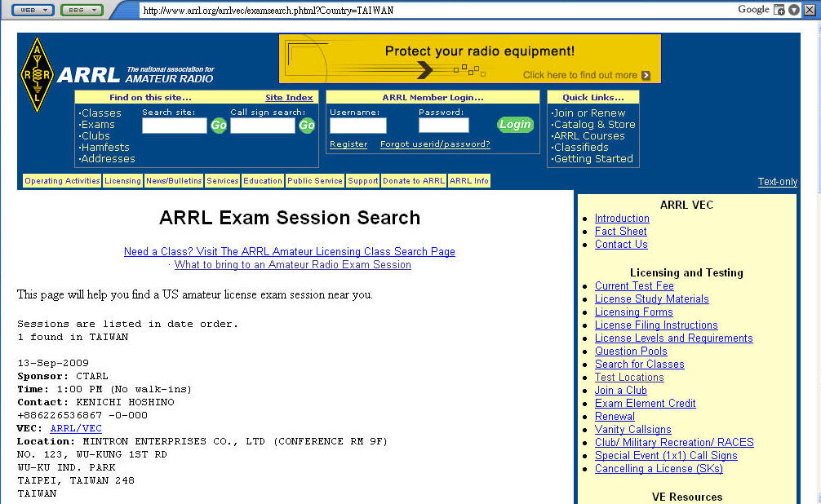This screenshot has width=821, height=504.
Task: Open the Question Pools link
Action: click(631, 351)
